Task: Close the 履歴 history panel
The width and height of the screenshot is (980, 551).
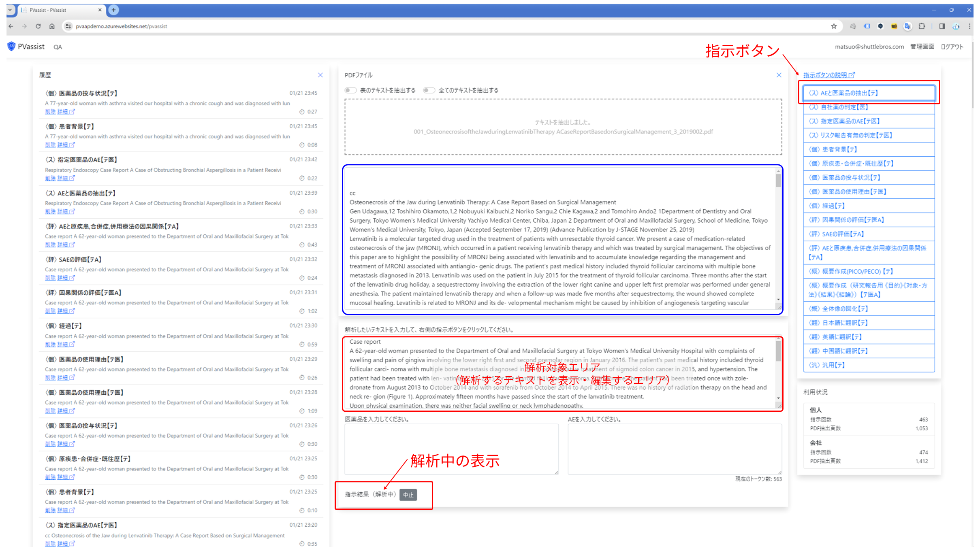Action: coord(320,75)
